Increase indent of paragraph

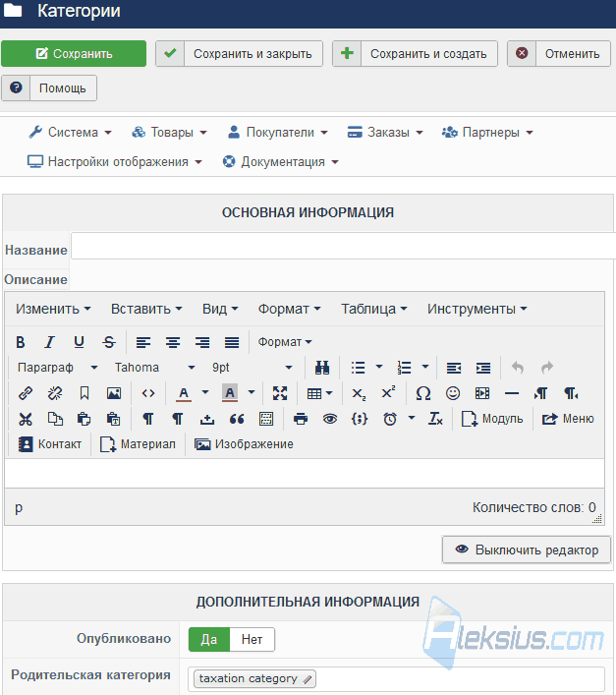coord(483,368)
